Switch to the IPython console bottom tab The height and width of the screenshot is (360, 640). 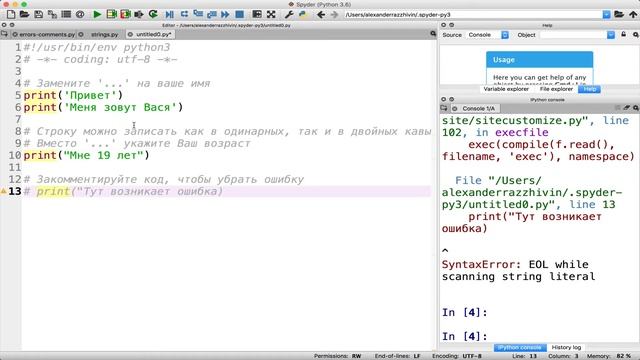pos(520,347)
